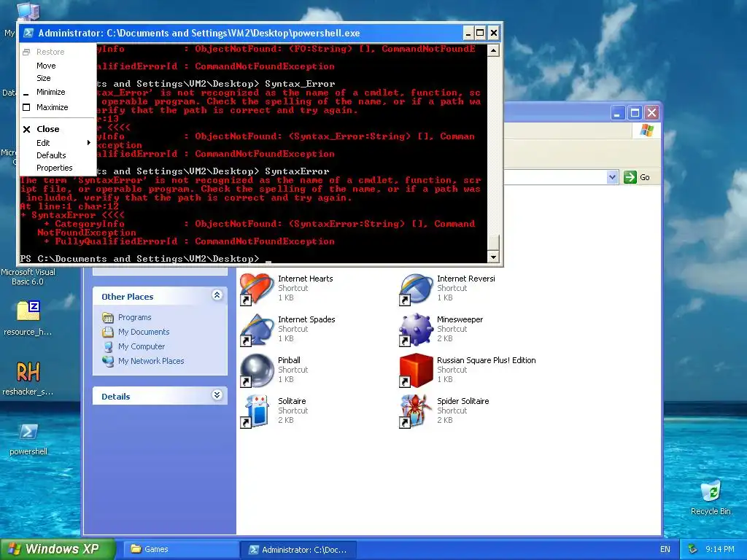
Task: Maximize the Games explorer window
Action: [x=635, y=113]
